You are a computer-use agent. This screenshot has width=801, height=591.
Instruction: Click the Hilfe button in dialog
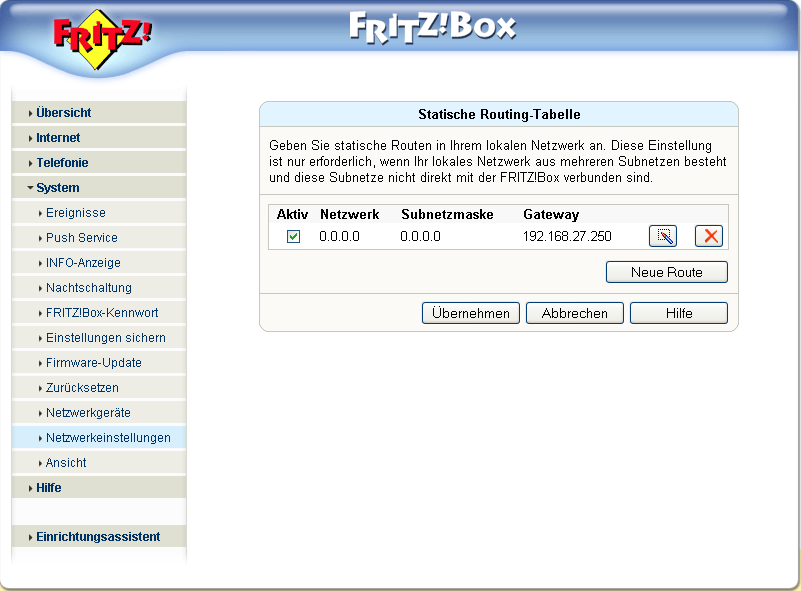pos(679,313)
